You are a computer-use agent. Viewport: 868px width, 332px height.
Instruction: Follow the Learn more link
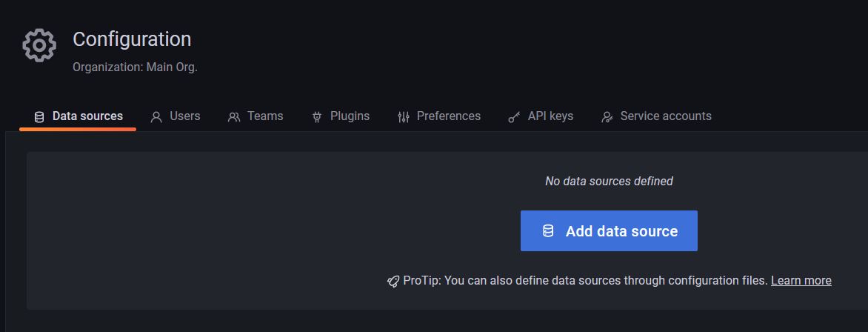(x=801, y=281)
